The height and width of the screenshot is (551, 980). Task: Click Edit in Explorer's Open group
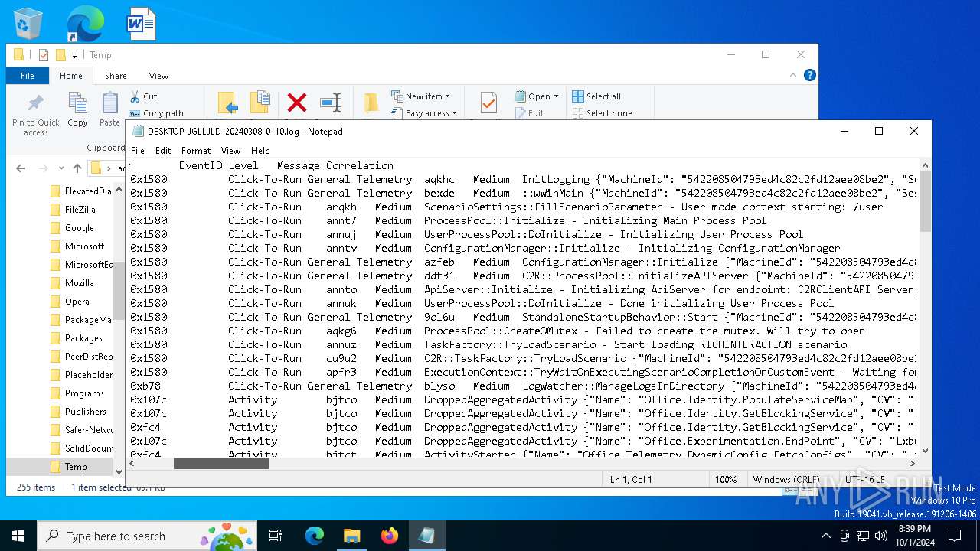(529, 113)
